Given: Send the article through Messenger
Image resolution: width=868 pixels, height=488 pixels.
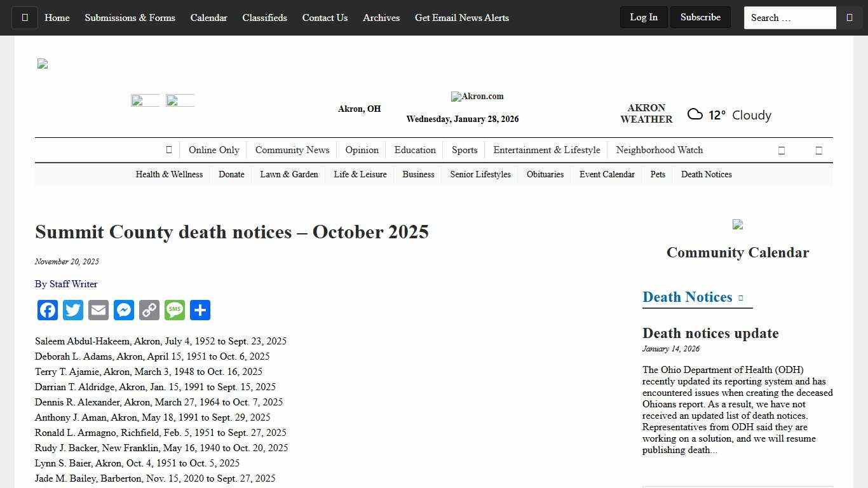Looking at the screenshot, I should [x=124, y=310].
